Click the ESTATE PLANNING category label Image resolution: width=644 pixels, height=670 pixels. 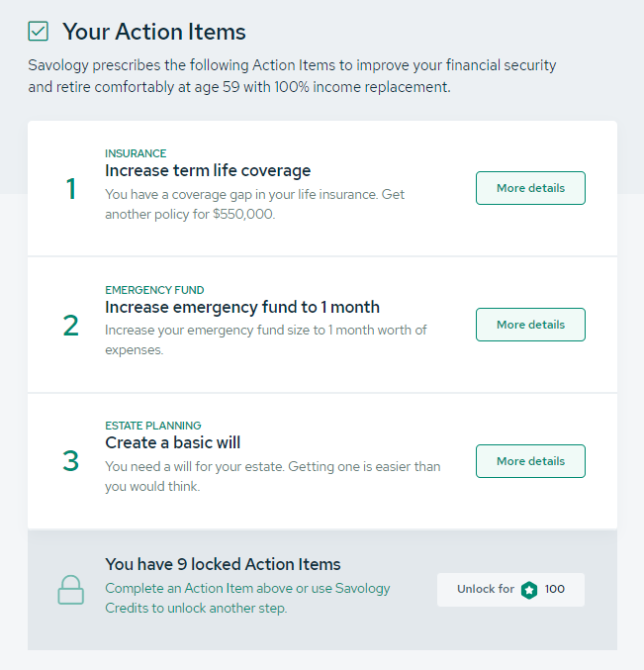click(x=153, y=427)
